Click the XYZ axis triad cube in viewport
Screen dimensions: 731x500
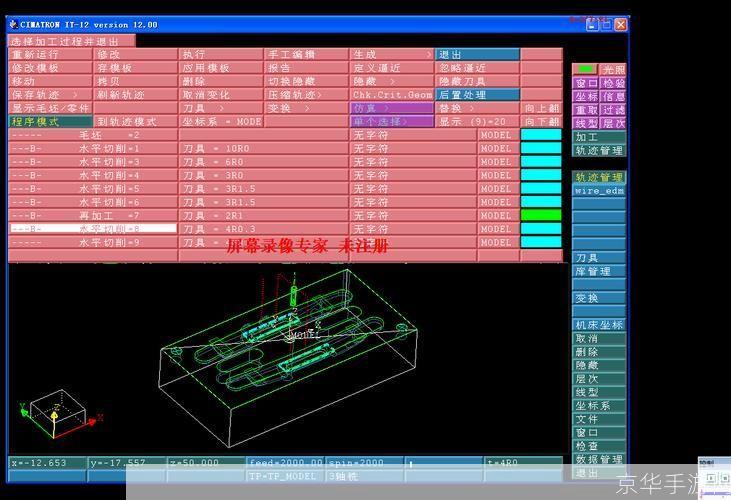point(57,413)
